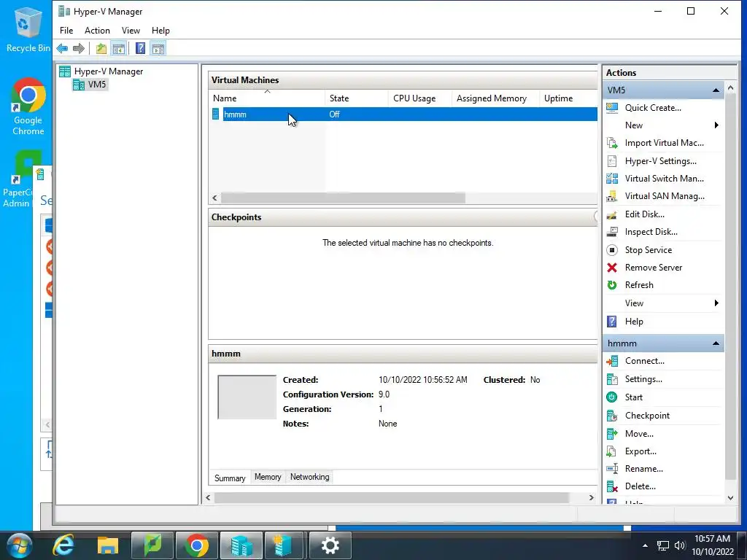Click the Virtual SAN Manager icon
Viewport: 747px width, 560px height.
pos(612,196)
